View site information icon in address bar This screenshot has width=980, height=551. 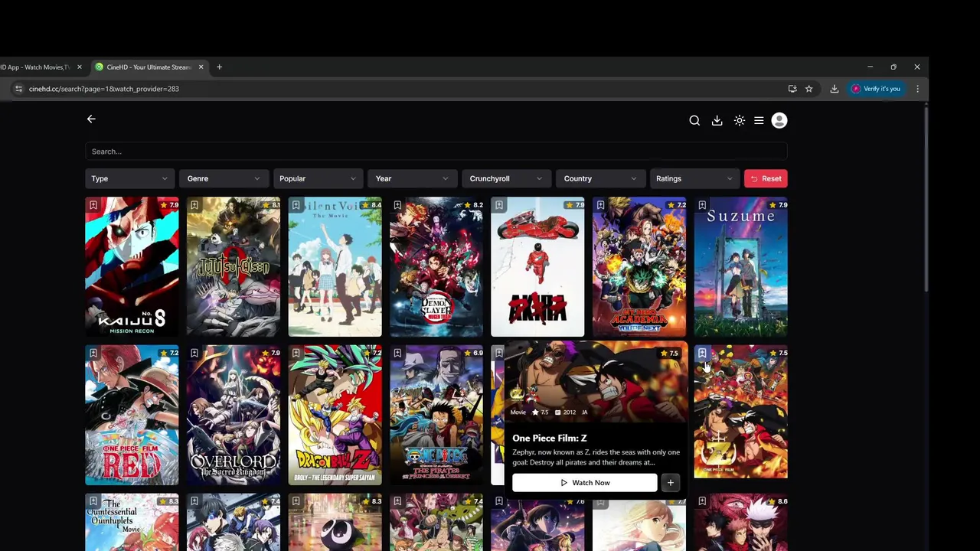tap(18, 89)
